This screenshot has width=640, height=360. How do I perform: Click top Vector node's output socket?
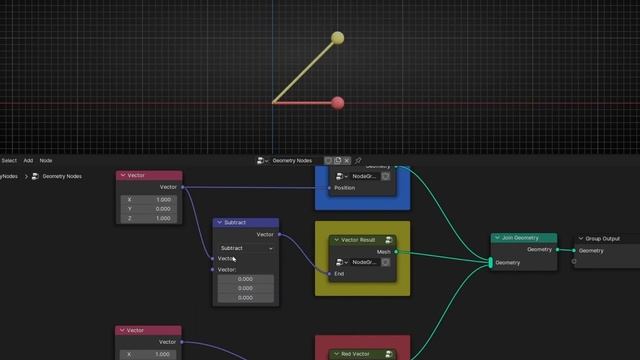tap(182, 187)
